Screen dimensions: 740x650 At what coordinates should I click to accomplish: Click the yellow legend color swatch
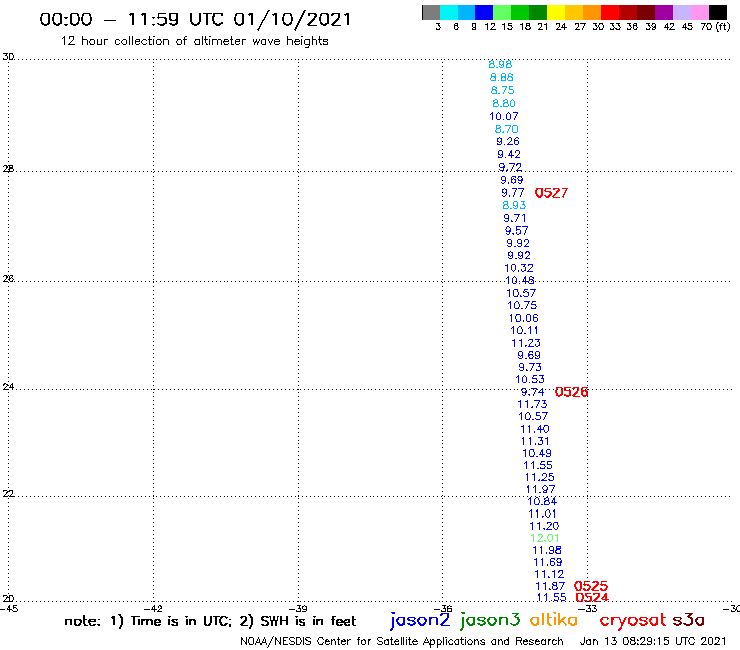point(556,12)
